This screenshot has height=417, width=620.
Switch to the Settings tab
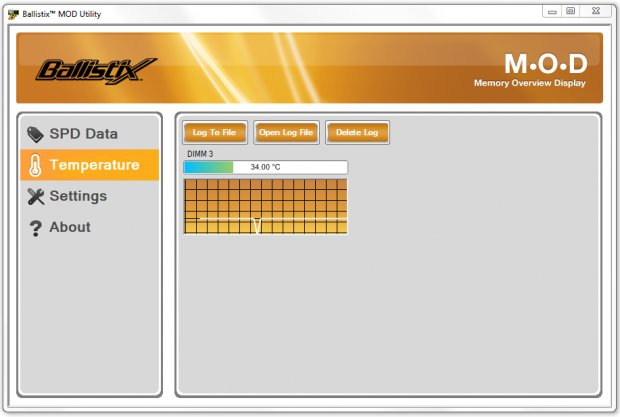78,196
